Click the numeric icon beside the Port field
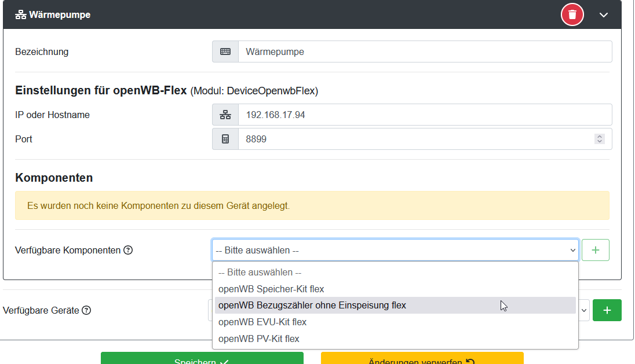Screen dimensions: 635x364 (x=225, y=139)
